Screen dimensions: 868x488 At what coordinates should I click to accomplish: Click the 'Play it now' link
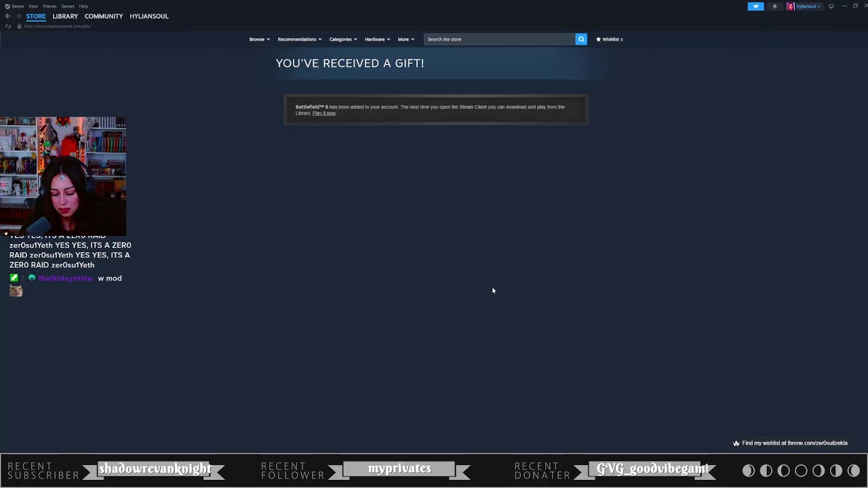(324, 113)
